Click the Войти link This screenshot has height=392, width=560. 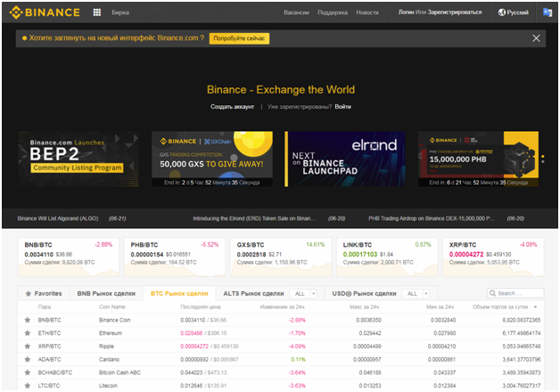click(x=342, y=107)
